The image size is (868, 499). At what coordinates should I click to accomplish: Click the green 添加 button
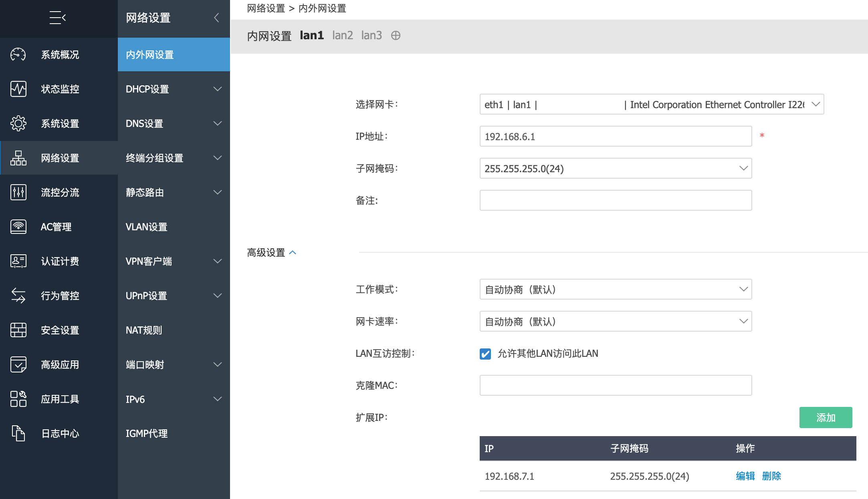[x=826, y=418]
